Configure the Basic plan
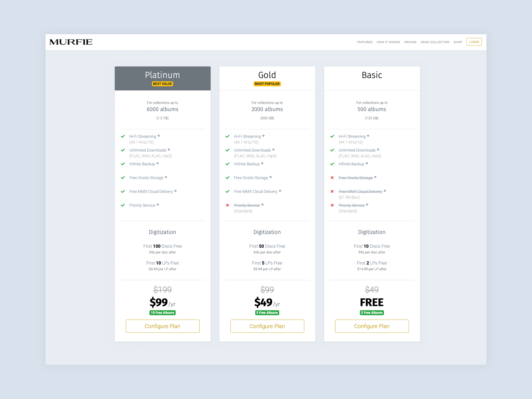Image resolution: width=532 pixels, height=399 pixels. (x=372, y=326)
